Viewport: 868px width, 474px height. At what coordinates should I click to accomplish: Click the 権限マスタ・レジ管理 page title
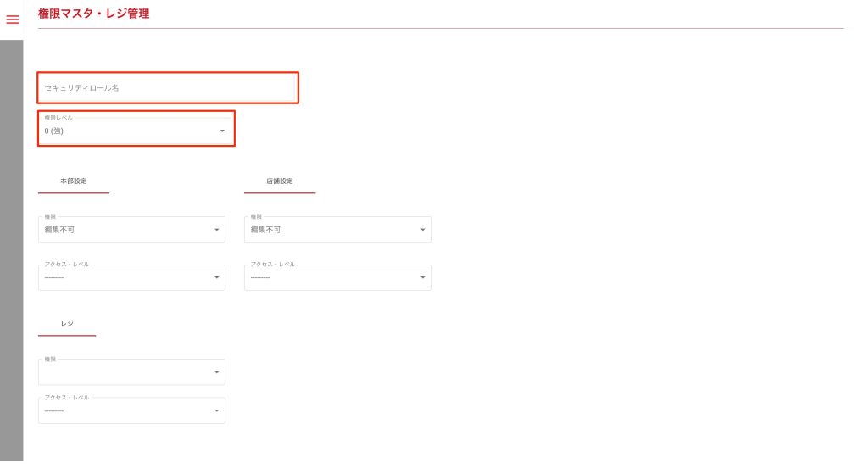point(94,14)
